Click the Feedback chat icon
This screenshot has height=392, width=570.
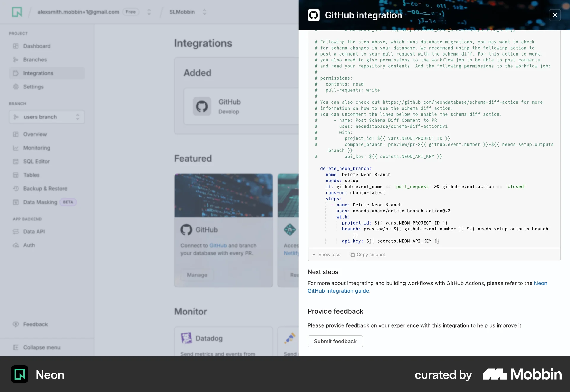pyautogui.click(x=16, y=324)
